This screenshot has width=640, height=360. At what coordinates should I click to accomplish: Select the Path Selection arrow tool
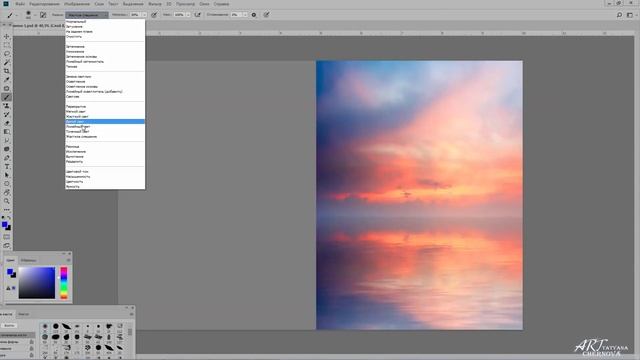7,175
